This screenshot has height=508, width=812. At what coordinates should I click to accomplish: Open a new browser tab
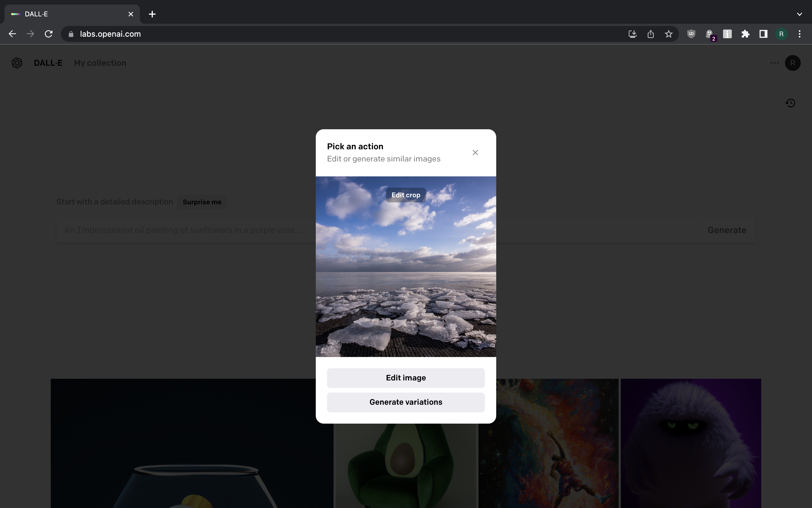[x=152, y=14]
